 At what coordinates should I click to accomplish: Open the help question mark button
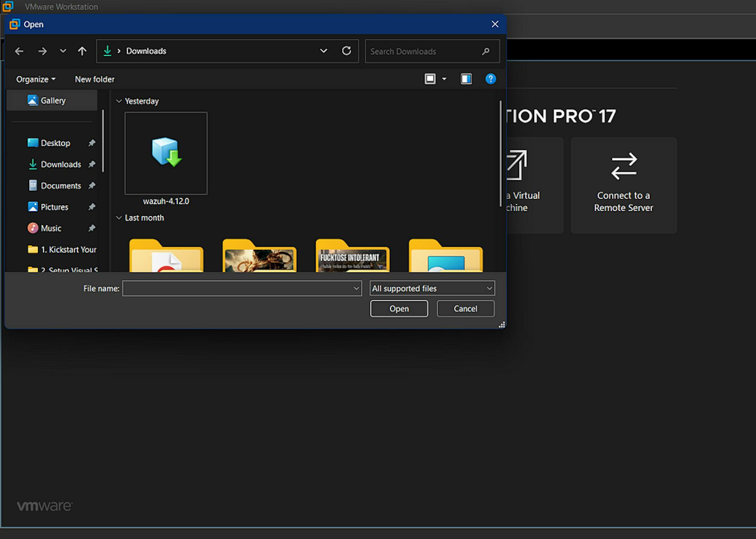tap(491, 79)
